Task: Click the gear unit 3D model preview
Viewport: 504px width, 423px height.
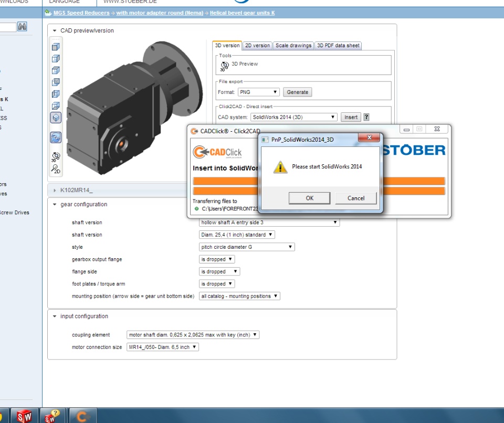Action: [x=134, y=108]
